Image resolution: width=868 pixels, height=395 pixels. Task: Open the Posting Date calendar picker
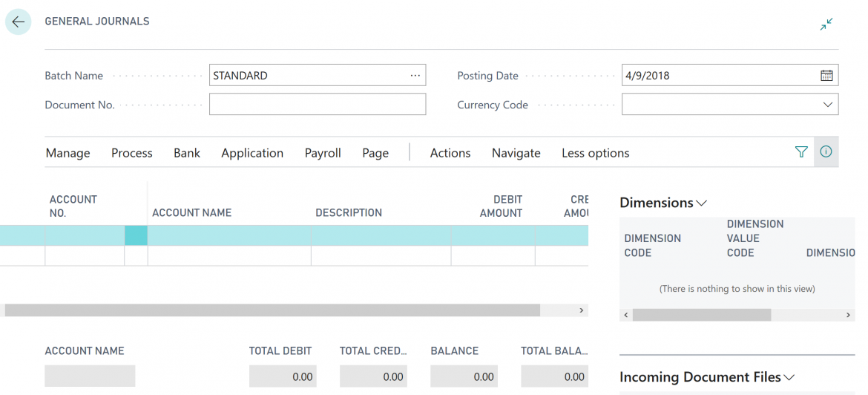(x=826, y=76)
